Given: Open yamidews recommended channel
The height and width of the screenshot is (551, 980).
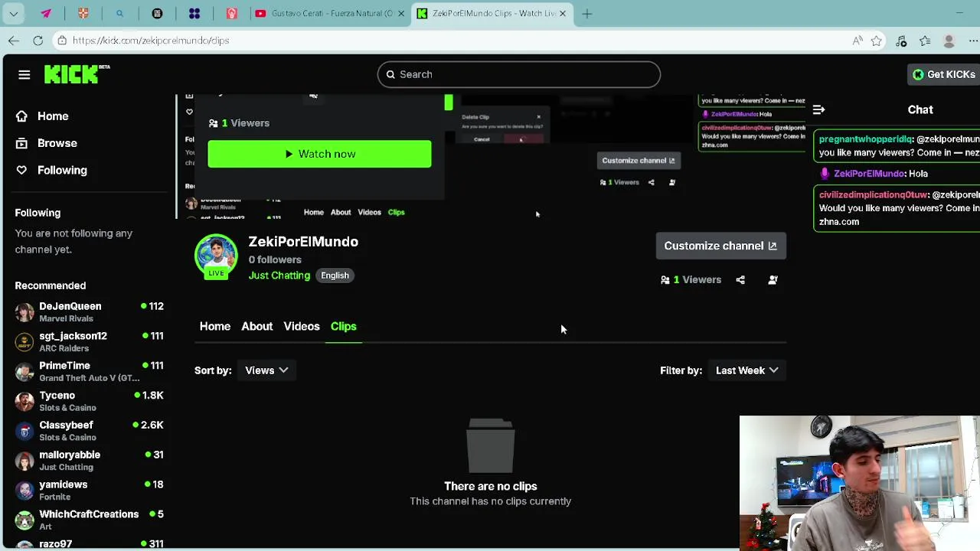Looking at the screenshot, I should [x=89, y=490].
